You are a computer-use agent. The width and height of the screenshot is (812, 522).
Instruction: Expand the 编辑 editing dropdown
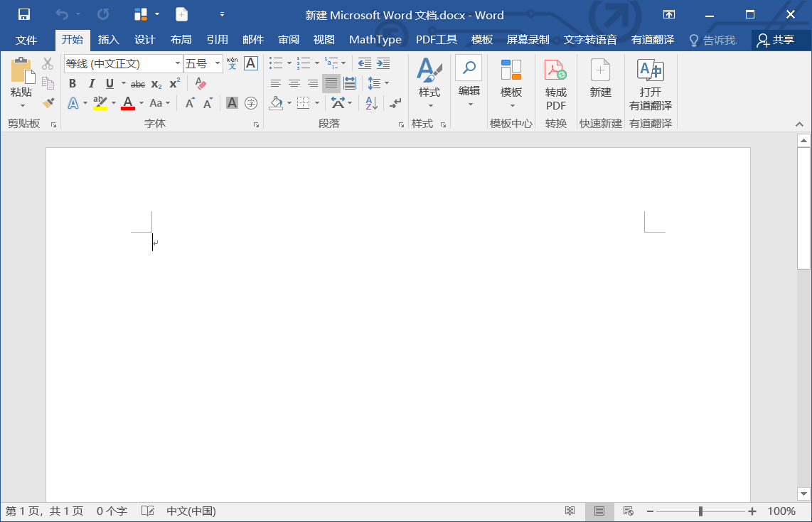click(x=470, y=105)
